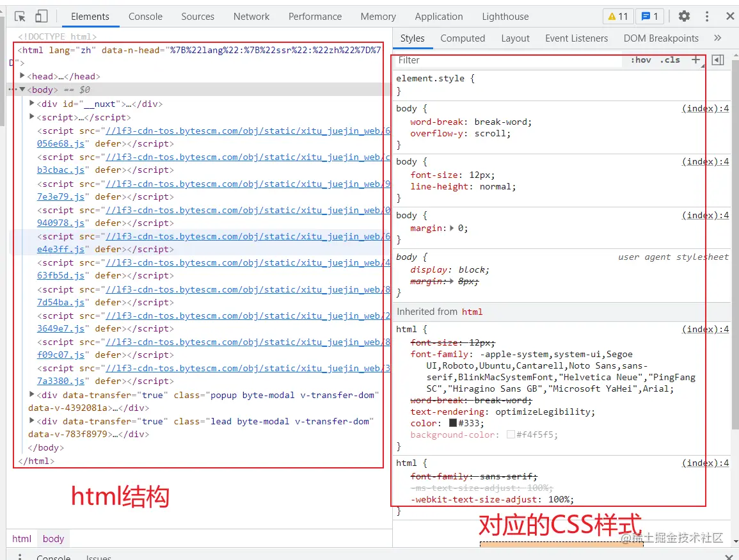Open the Application tab
Image resolution: width=739 pixels, height=560 pixels.
[x=439, y=17]
